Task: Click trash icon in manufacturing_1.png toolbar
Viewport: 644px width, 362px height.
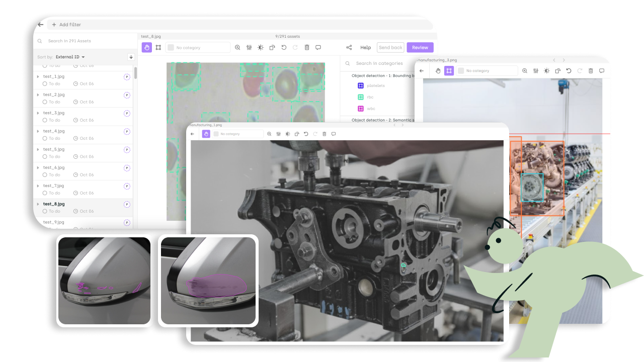Action: (x=324, y=134)
